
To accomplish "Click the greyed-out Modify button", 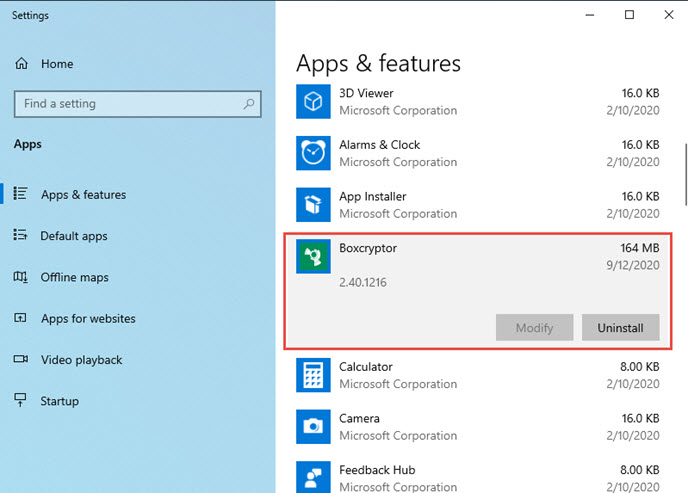I will 534,327.
